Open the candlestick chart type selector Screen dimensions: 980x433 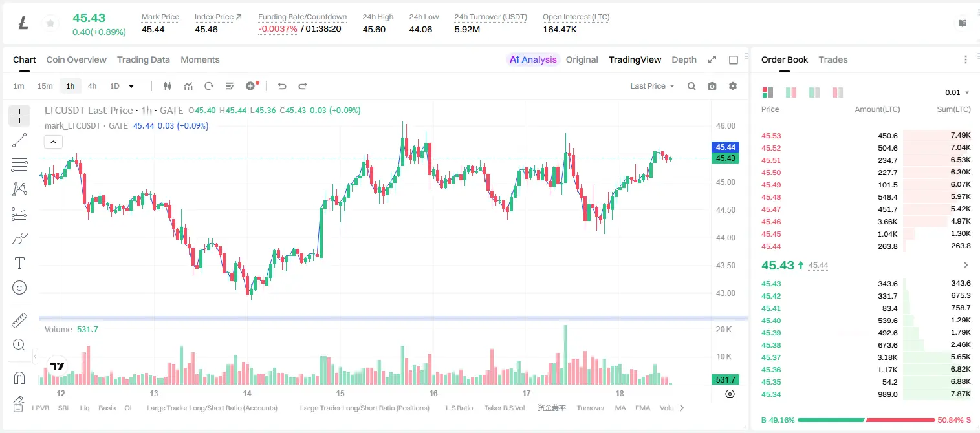coord(168,86)
